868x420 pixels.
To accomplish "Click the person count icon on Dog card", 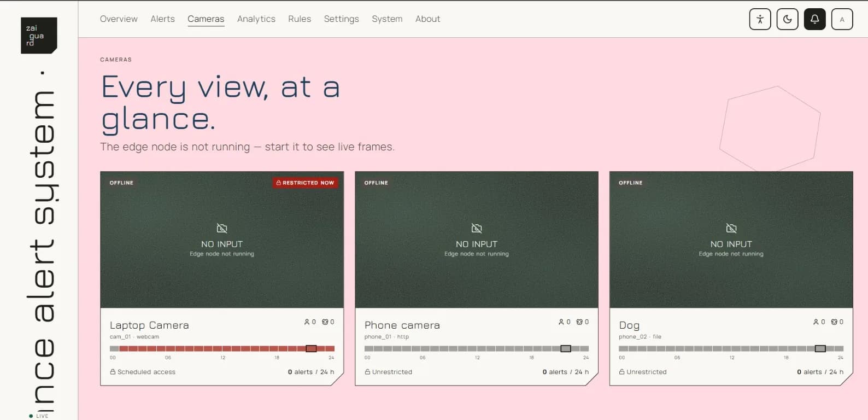I will click(816, 322).
